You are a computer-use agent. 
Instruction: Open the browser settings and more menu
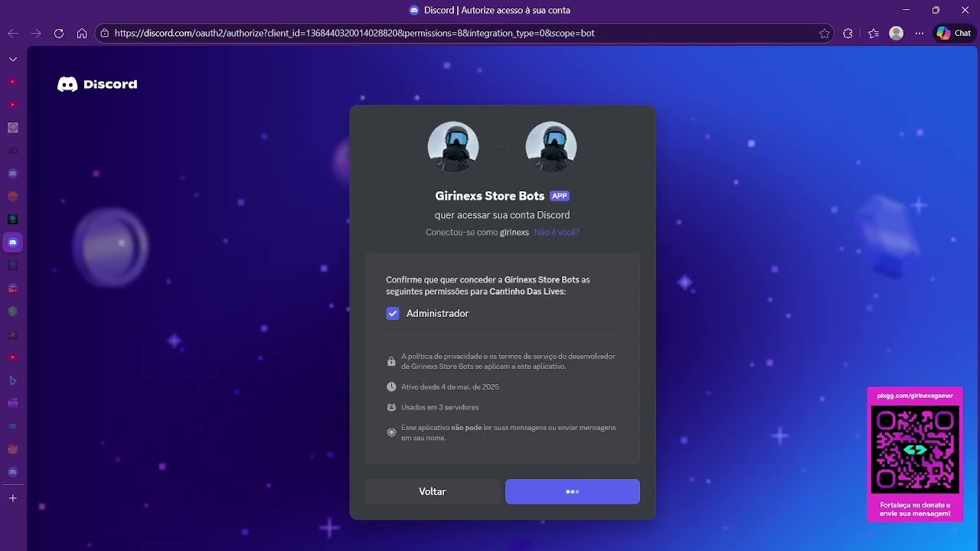[920, 34]
